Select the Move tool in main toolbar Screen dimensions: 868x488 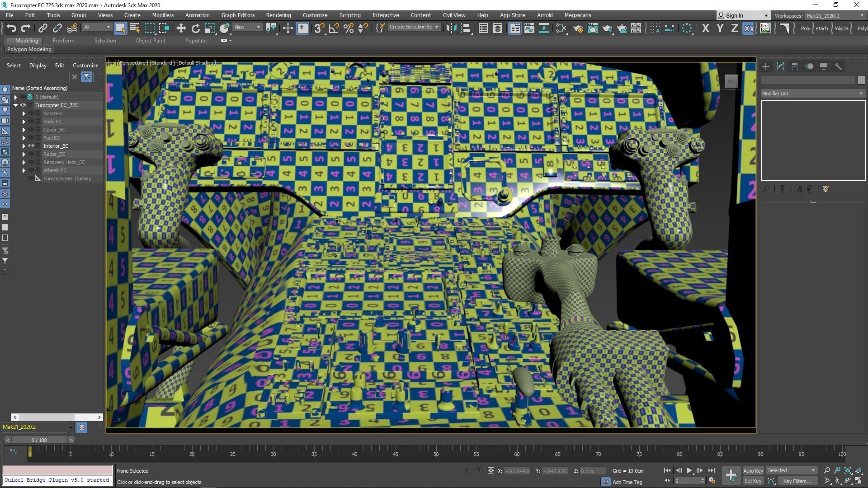pos(181,28)
